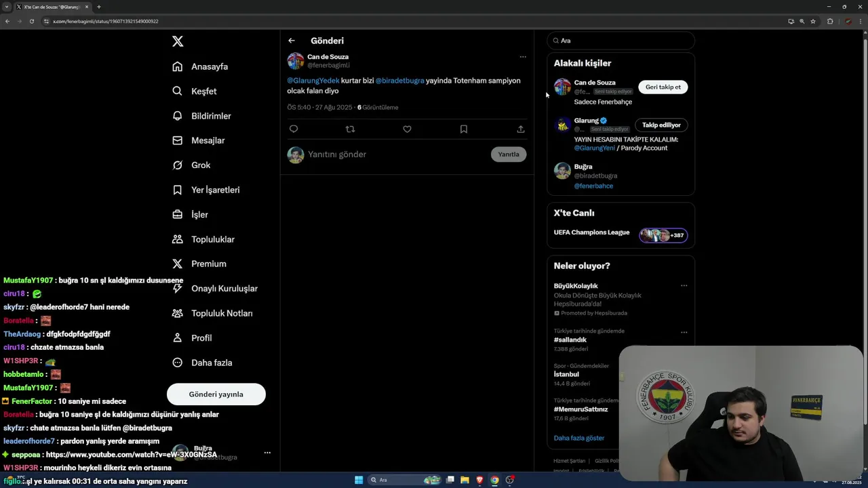Click Can de Souza's avatar on the post
Image resolution: width=868 pixels, height=488 pixels.
click(x=296, y=61)
